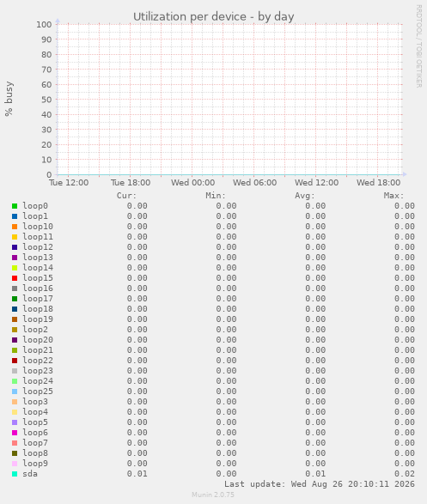The height and width of the screenshot is (504, 427).
Task: Select the loop15 device label
Action: (x=38, y=277)
